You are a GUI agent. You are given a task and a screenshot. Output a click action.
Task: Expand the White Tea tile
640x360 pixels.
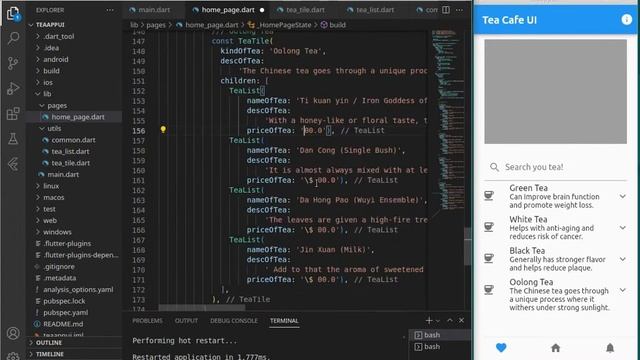point(622,228)
